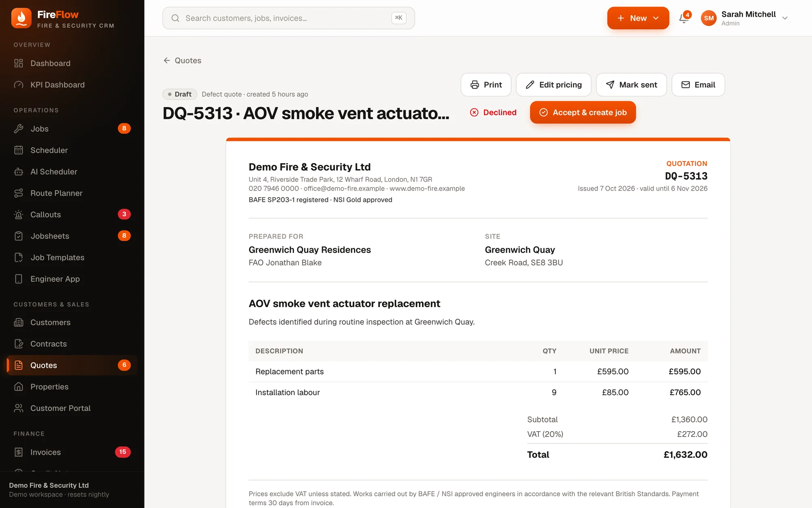The height and width of the screenshot is (508, 812).
Task: Mark the quote Declined
Action: 493,113
